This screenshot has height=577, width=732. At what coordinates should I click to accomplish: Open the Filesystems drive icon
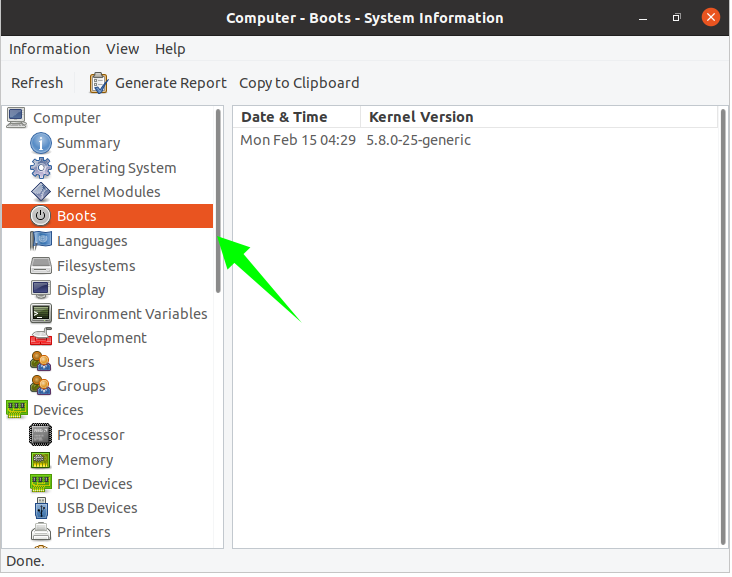click(x=40, y=266)
